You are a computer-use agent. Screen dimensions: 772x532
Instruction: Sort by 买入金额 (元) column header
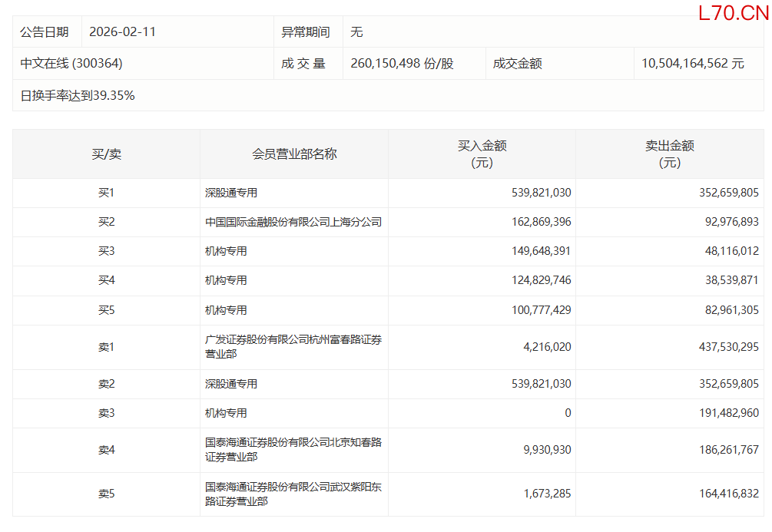[x=482, y=154]
